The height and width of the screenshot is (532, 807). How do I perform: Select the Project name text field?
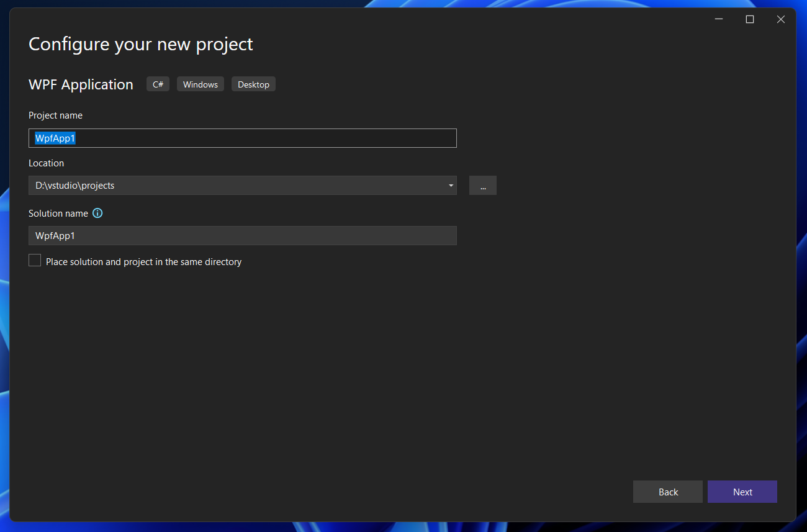242,138
